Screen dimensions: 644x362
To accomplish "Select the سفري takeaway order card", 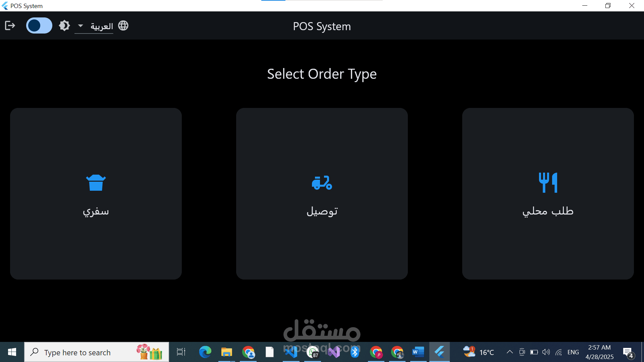I will click(x=96, y=194).
